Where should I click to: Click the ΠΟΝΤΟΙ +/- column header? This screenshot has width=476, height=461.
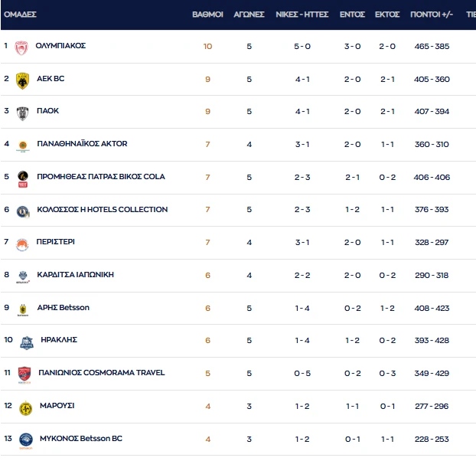[x=431, y=15]
